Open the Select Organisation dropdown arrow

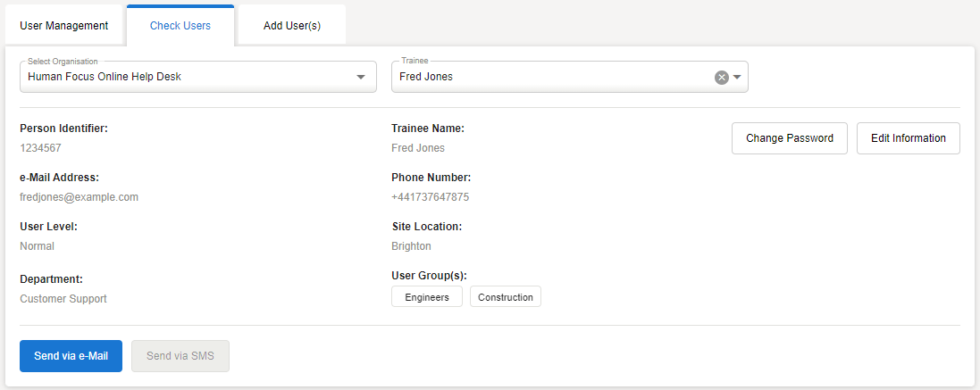pyautogui.click(x=361, y=77)
